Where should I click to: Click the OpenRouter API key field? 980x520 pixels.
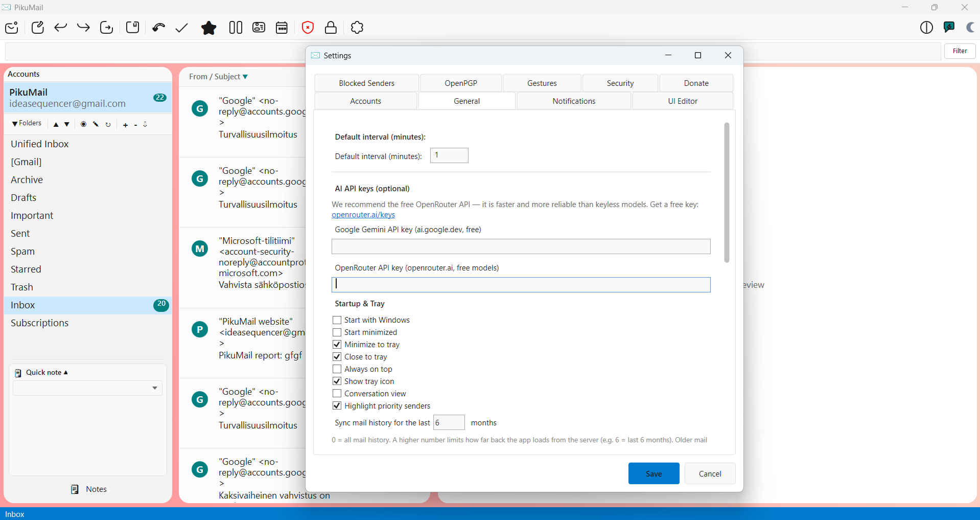point(521,285)
